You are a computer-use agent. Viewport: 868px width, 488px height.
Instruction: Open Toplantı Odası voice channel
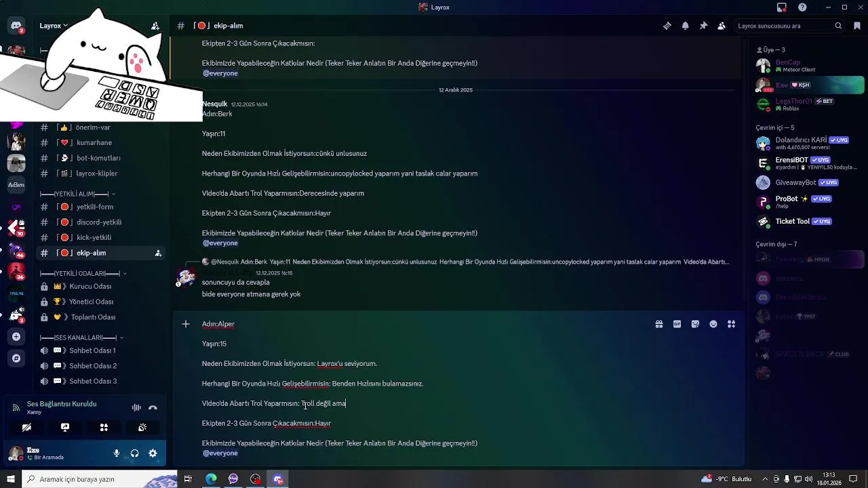tap(101, 317)
